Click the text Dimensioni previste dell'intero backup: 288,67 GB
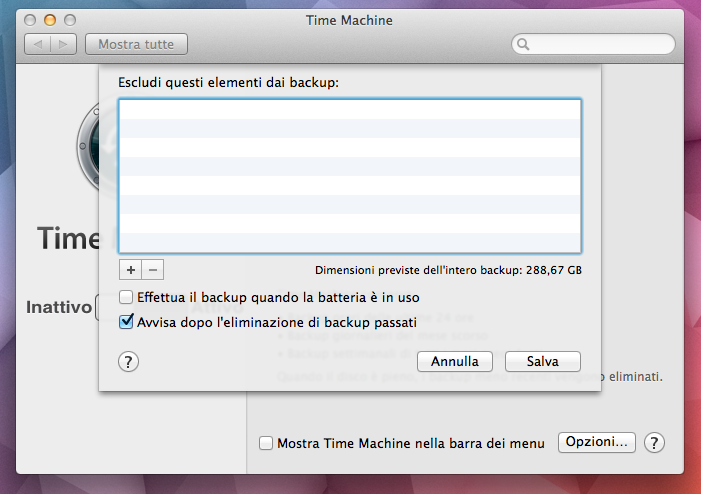The width and height of the screenshot is (701, 494). [448, 270]
